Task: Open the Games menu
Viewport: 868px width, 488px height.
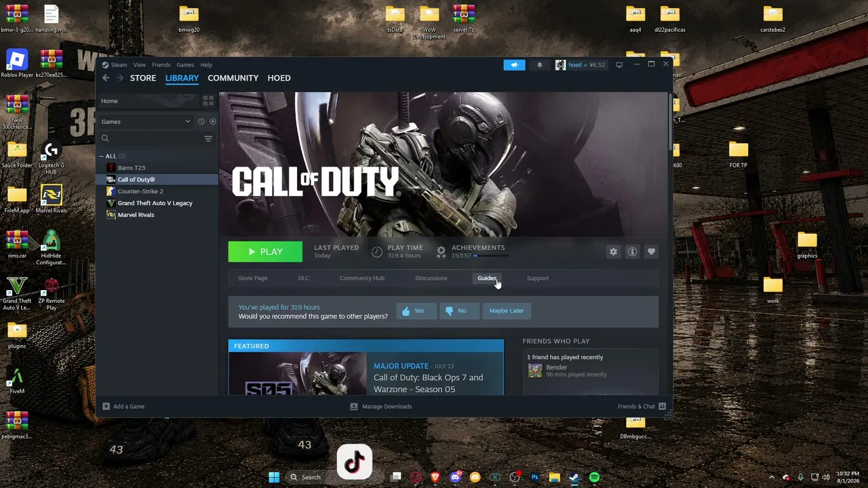Action: [x=185, y=65]
